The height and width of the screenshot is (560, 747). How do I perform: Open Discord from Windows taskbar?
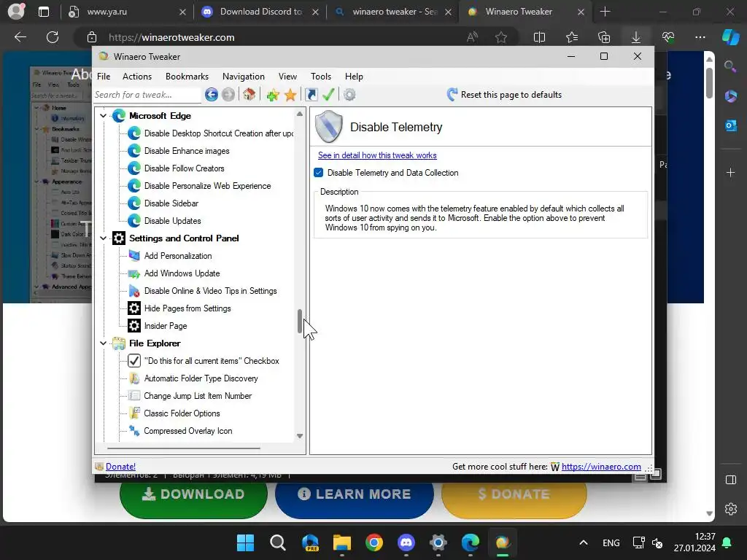(x=406, y=542)
